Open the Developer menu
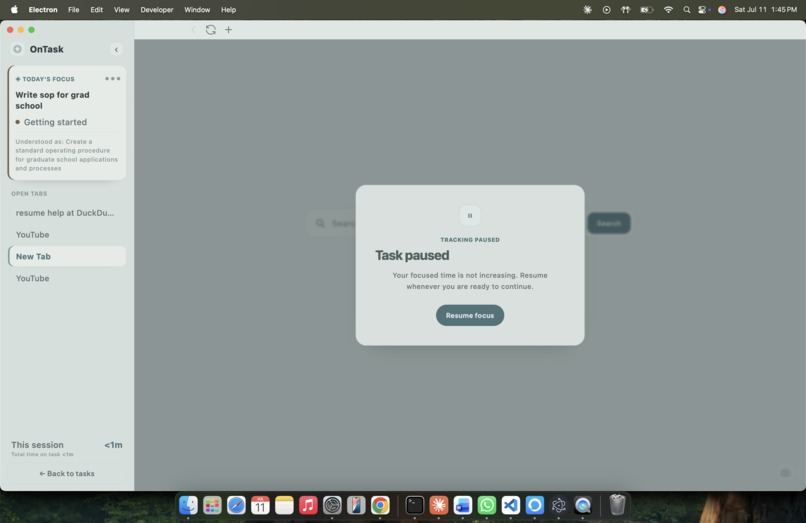 click(x=157, y=10)
